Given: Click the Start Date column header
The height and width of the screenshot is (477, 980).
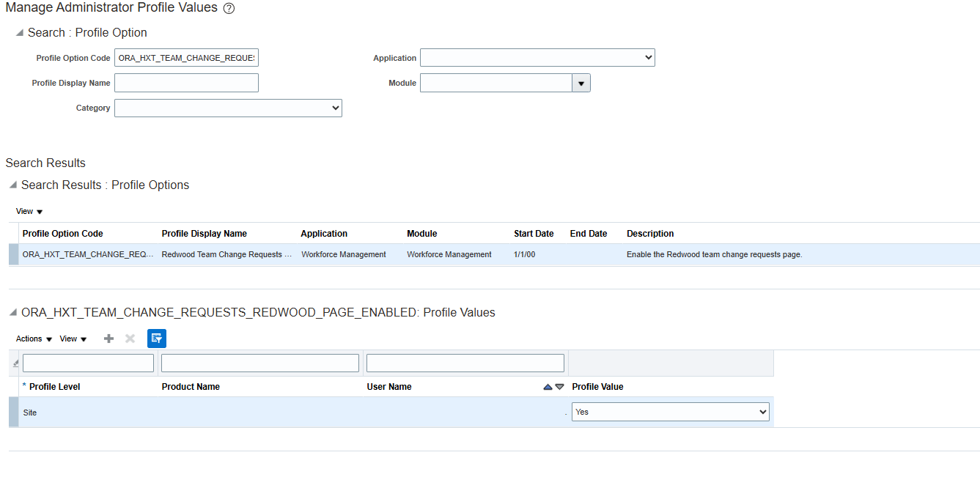Looking at the screenshot, I should pos(534,234).
